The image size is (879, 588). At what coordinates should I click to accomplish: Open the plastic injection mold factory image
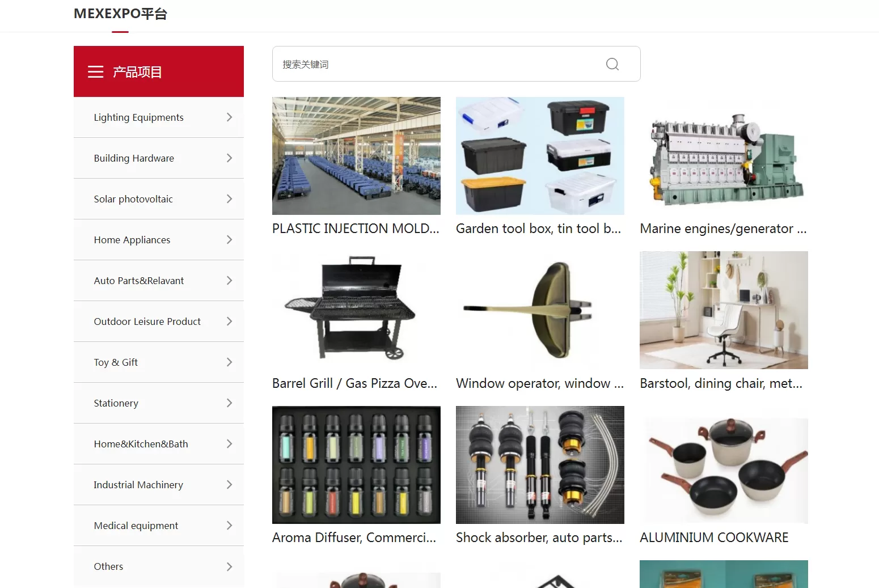coord(356,156)
